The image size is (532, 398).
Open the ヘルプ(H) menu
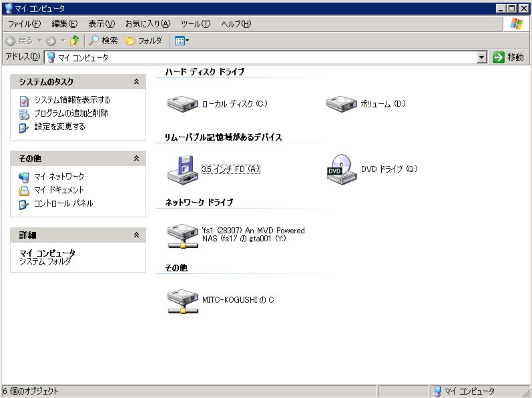pos(236,24)
